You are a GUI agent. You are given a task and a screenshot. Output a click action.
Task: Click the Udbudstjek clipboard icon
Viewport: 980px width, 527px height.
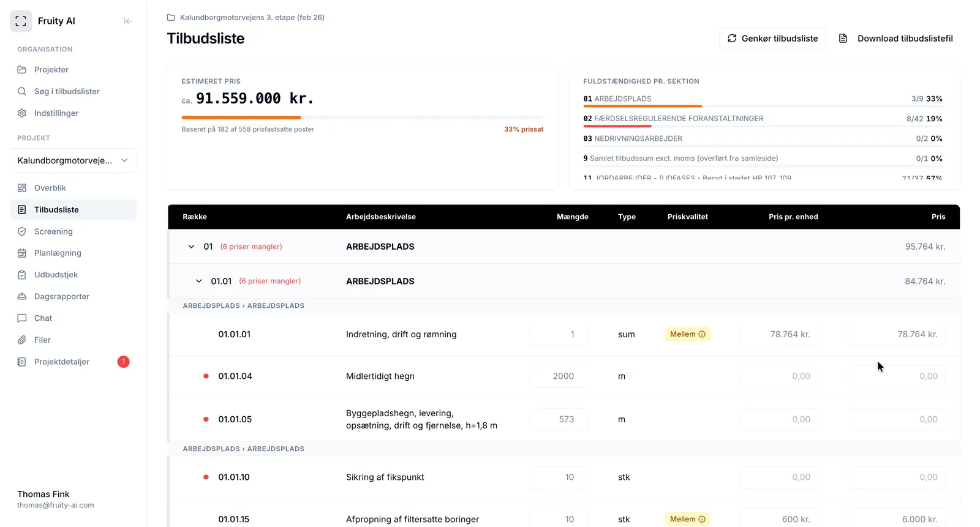(22, 275)
